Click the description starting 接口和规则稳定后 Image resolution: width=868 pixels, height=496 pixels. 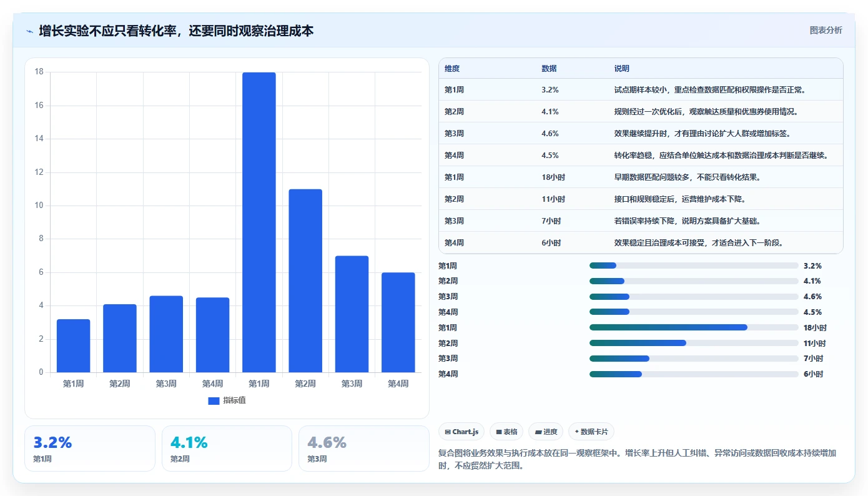coord(680,199)
